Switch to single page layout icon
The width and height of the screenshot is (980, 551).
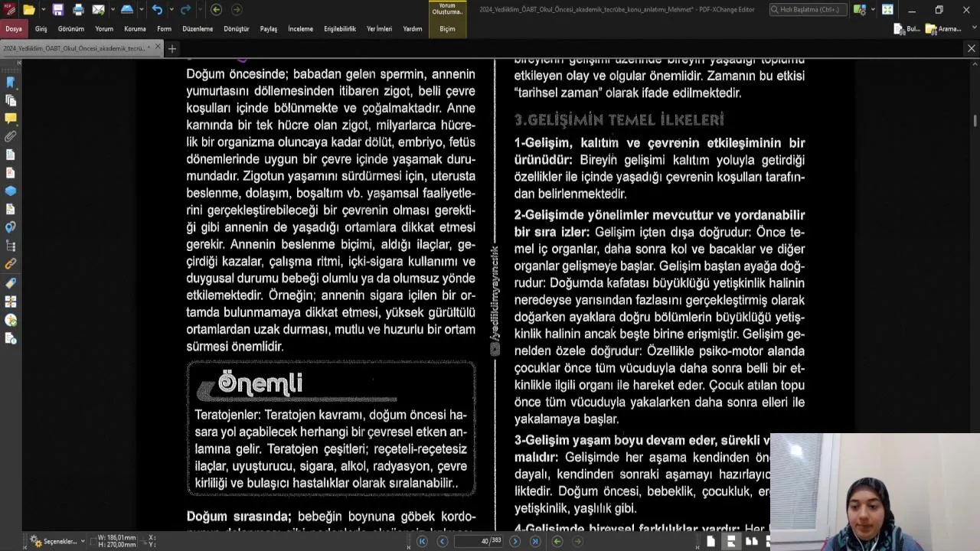711,541
